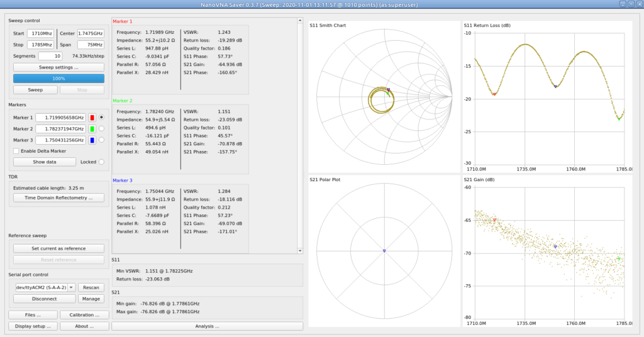The width and height of the screenshot is (644, 337).
Task: Click Max gain -76.826 dB value
Action: point(170,312)
